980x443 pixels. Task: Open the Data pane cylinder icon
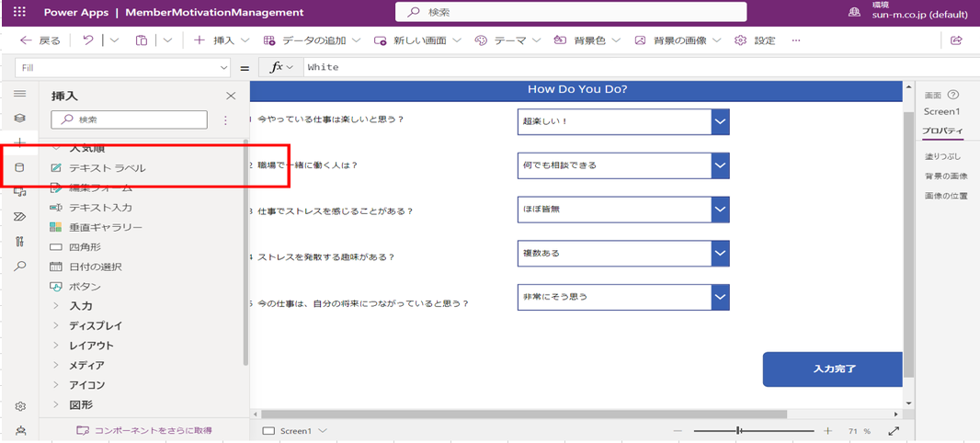coord(19,167)
